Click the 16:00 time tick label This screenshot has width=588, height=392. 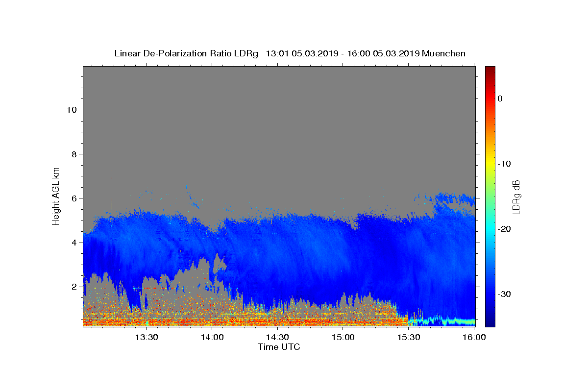click(x=474, y=337)
